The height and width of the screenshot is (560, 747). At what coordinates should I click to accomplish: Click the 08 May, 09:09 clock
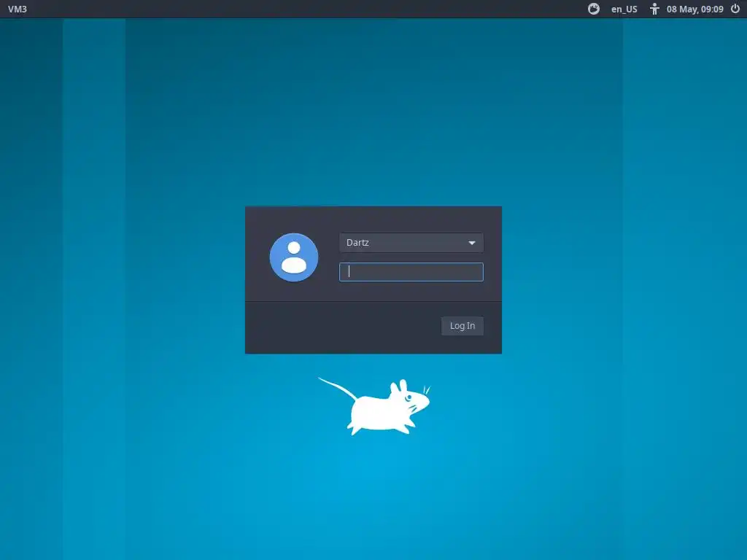(x=695, y=9)
